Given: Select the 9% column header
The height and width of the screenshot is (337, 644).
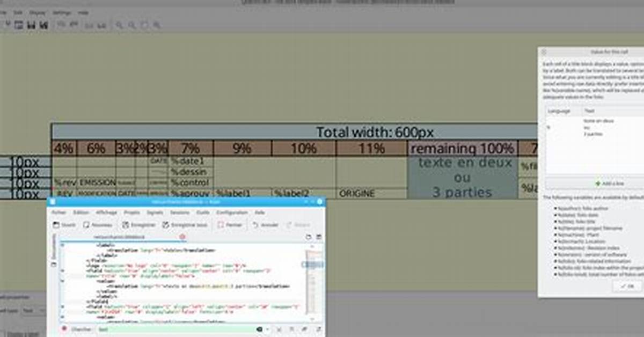Looking at the screenshot, I should click(x=243, y=148).
